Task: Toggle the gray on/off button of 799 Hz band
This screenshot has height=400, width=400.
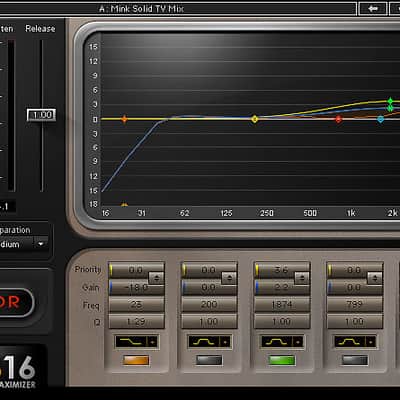Action: click(355, 360)
